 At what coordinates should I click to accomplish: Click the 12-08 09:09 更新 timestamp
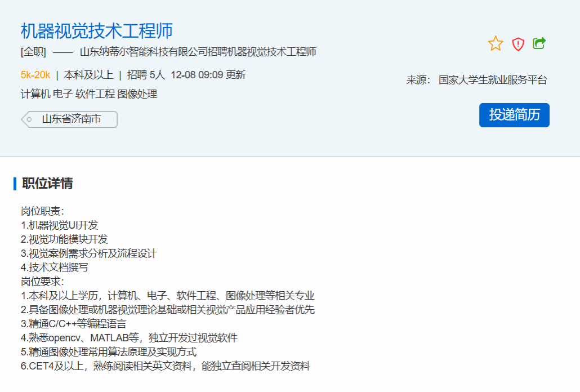point(208,75)
